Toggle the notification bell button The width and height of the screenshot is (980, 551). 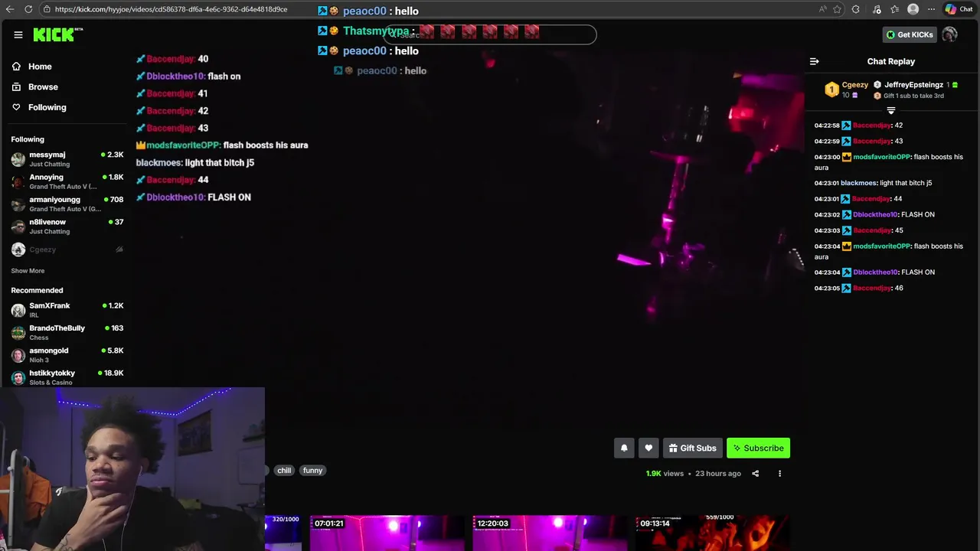pos(624,448)
